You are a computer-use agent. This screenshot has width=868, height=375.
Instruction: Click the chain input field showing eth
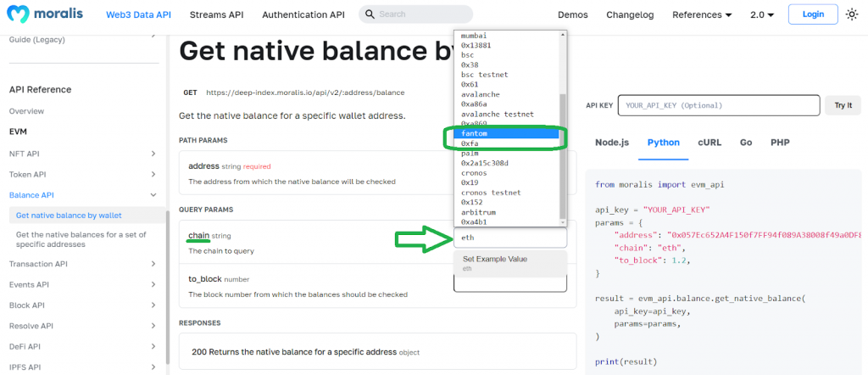(x=509, y=238)
